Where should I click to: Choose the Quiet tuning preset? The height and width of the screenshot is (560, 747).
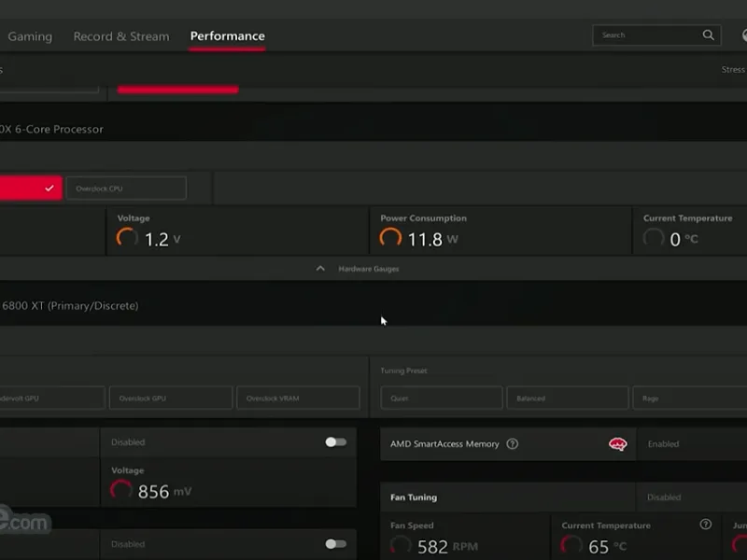[441, 399]
